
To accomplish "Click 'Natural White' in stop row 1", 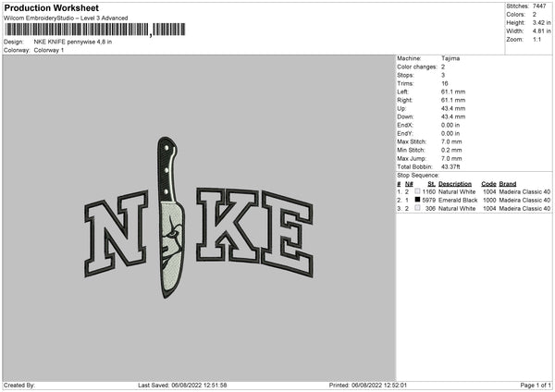I will coord(457,191).
